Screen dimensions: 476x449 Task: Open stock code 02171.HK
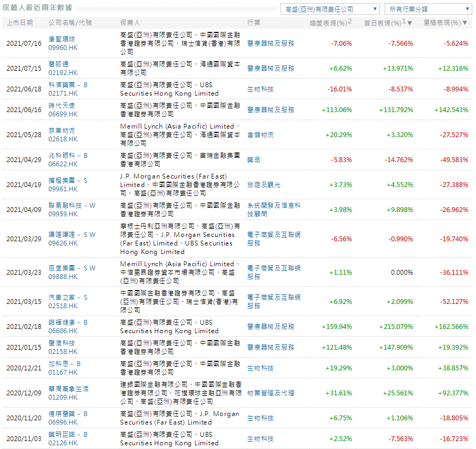pos(63,93)
